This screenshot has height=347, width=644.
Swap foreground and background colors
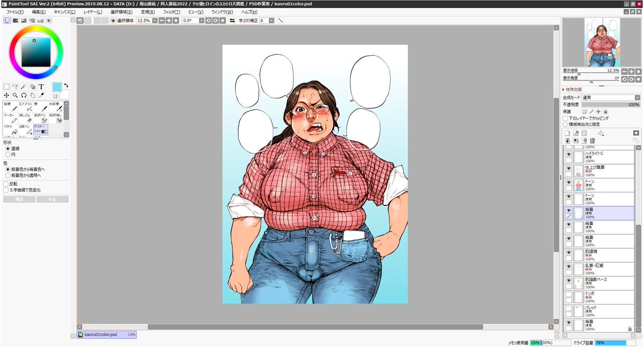(66, 85)
